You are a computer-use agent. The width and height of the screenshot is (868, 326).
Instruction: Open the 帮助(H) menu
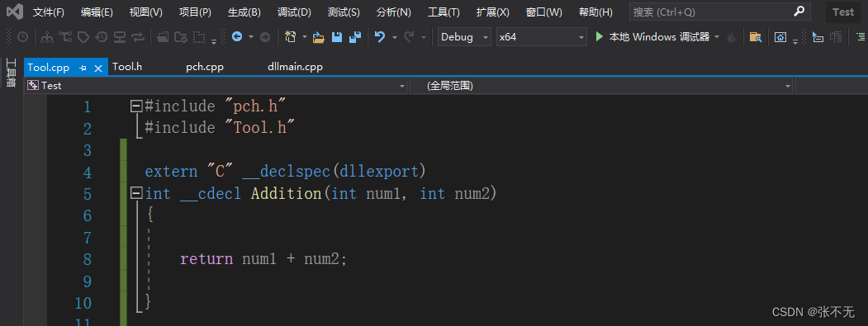pos(595,12)
